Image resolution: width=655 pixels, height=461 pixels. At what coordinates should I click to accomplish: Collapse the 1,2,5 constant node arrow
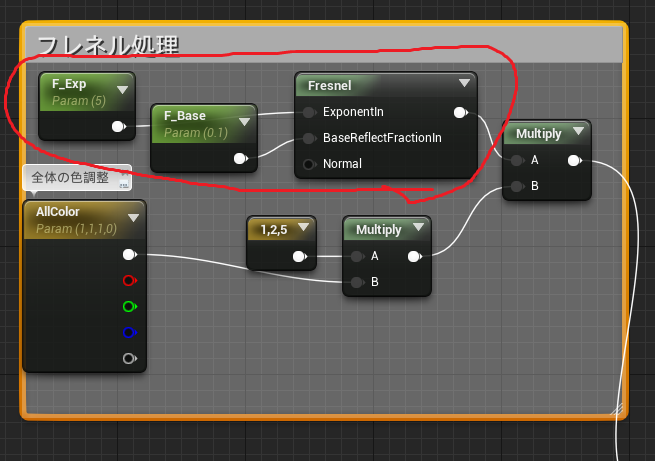pos(303,227)
